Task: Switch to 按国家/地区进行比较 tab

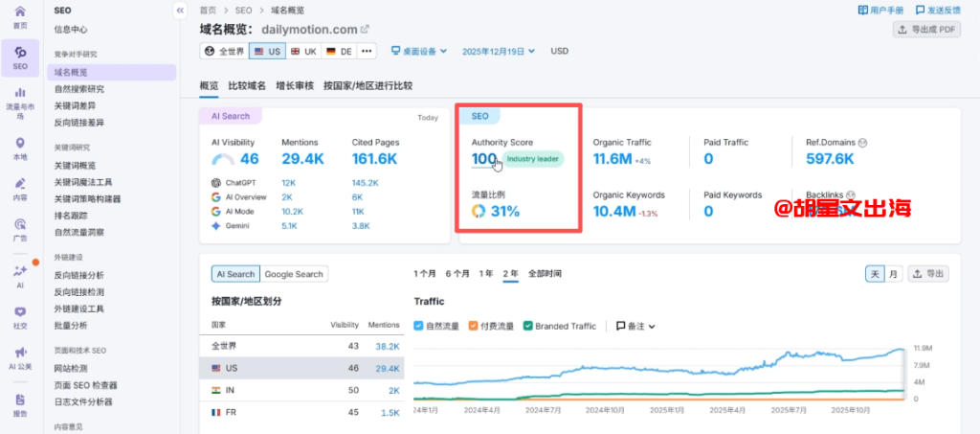Action: click(367, 86)
